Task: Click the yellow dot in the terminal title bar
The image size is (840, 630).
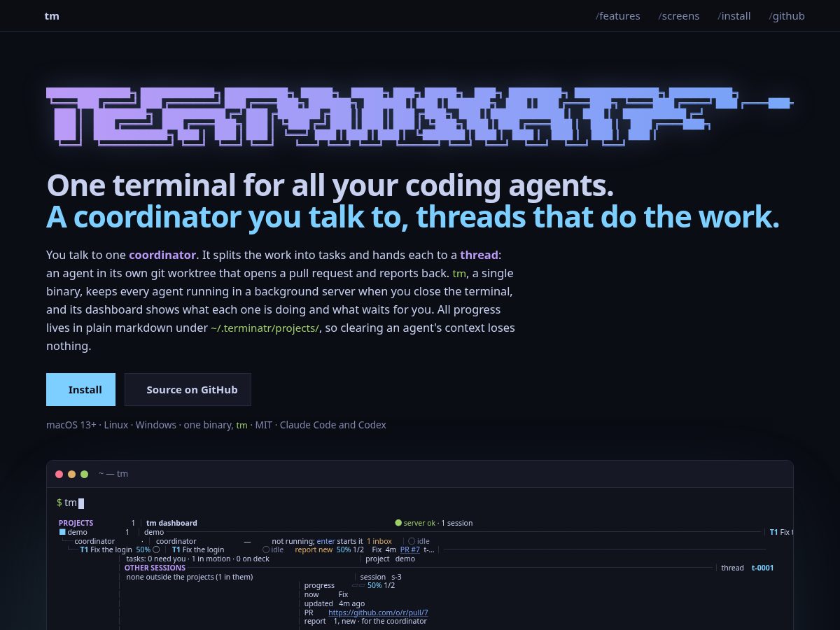Action: (72, 474)
